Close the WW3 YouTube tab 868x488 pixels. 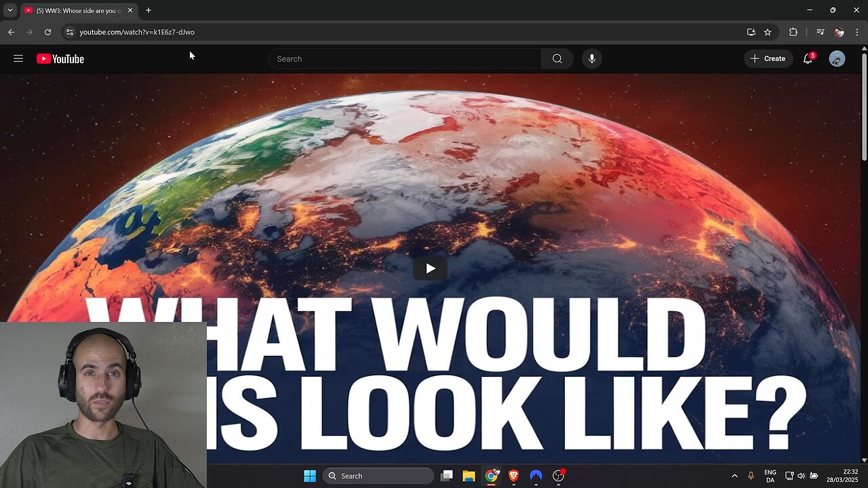point(130,10)
